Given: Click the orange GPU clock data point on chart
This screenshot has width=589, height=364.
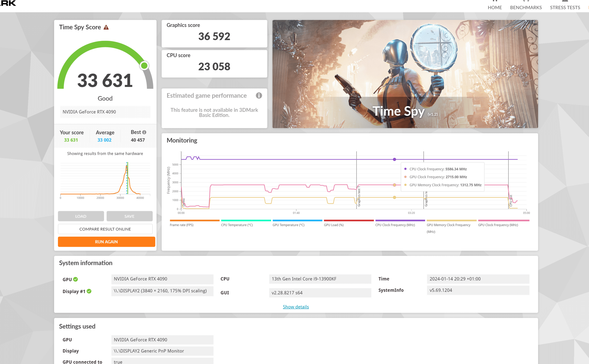Looking at the screenshot, I should pos(394,185).
